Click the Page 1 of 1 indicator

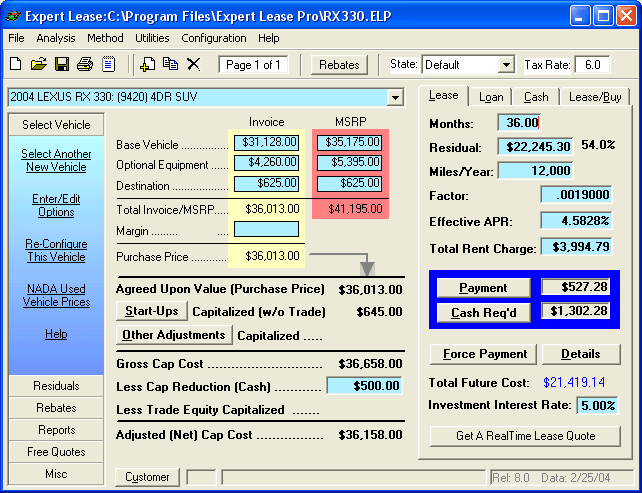253,65
